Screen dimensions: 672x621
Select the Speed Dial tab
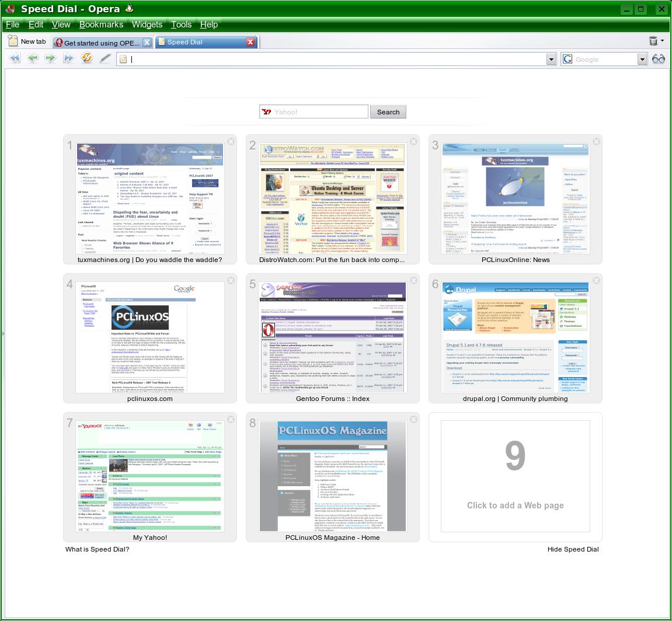[x=206, y=42]
